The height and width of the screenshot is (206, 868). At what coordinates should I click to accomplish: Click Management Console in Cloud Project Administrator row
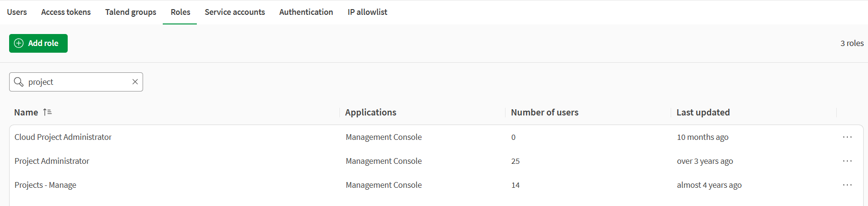[x=384, y=137]
